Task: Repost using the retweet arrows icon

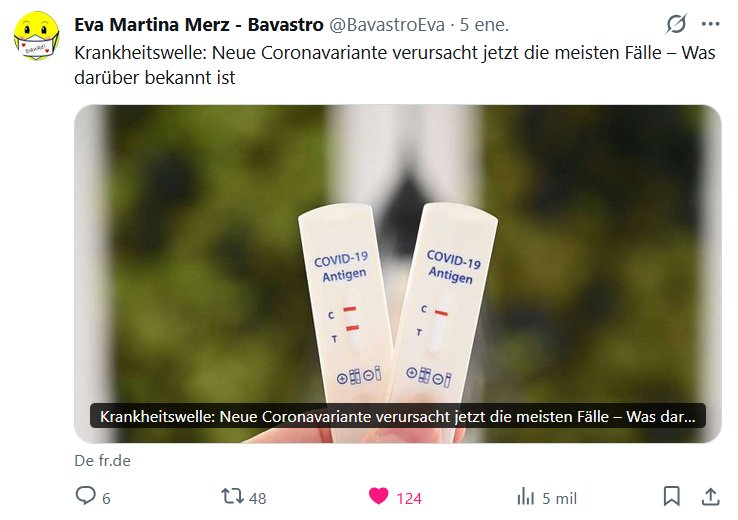Action: (x=233, y=496)
